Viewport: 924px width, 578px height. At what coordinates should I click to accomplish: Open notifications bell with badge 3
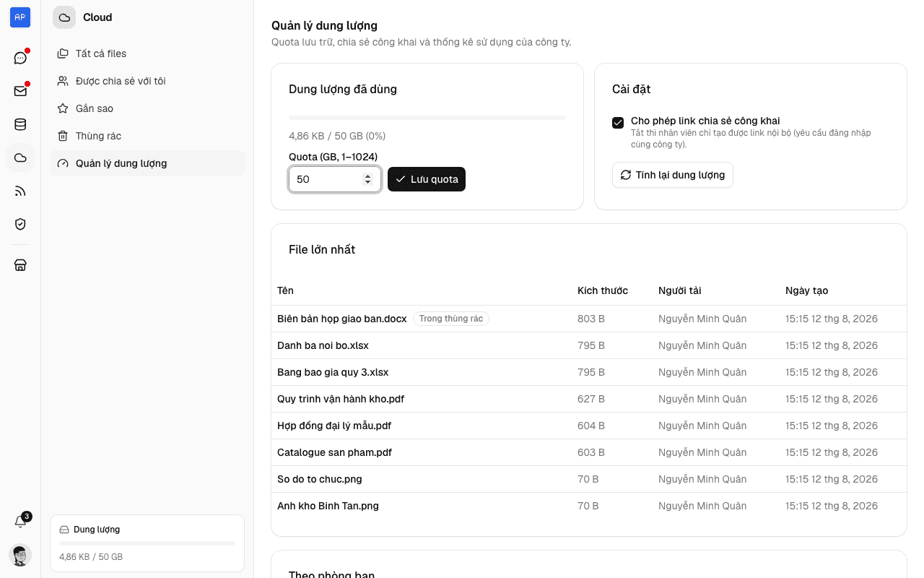coord(20,522)
